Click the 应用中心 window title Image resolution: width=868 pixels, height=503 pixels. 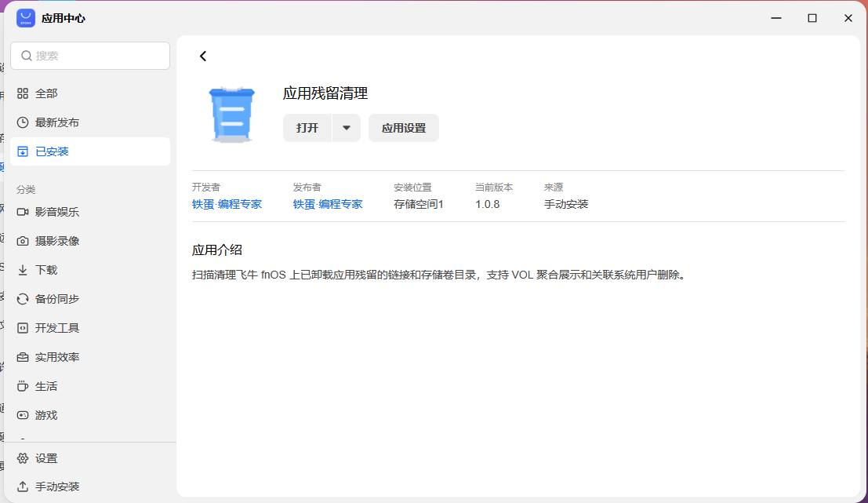[x=63, y=18]
